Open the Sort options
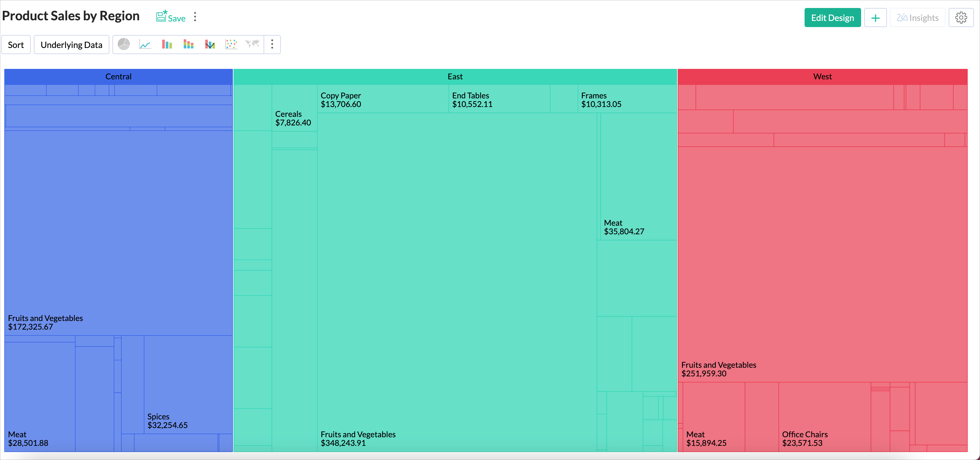 point(16,45)
